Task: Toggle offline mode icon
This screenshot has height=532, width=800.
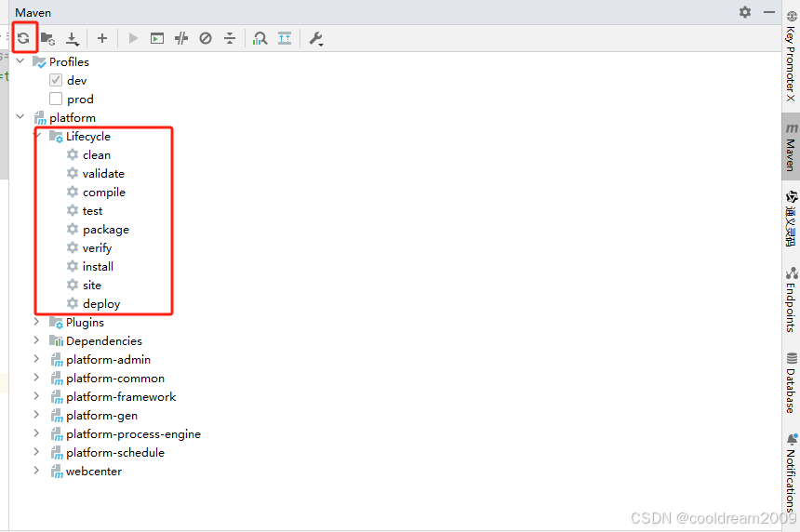Action: pyautogui.click(x=181, y=38)
